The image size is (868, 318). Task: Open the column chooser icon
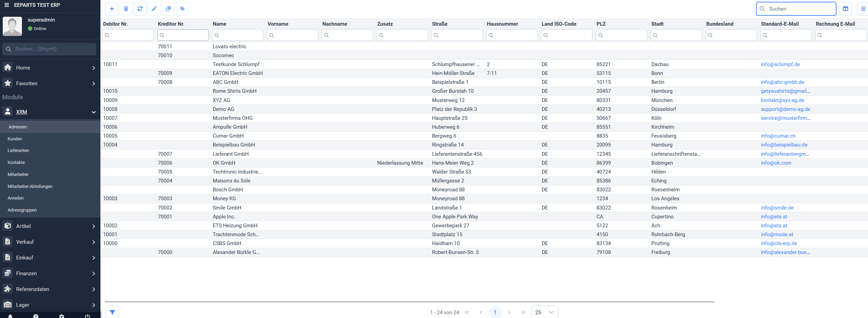pos(845,9)
